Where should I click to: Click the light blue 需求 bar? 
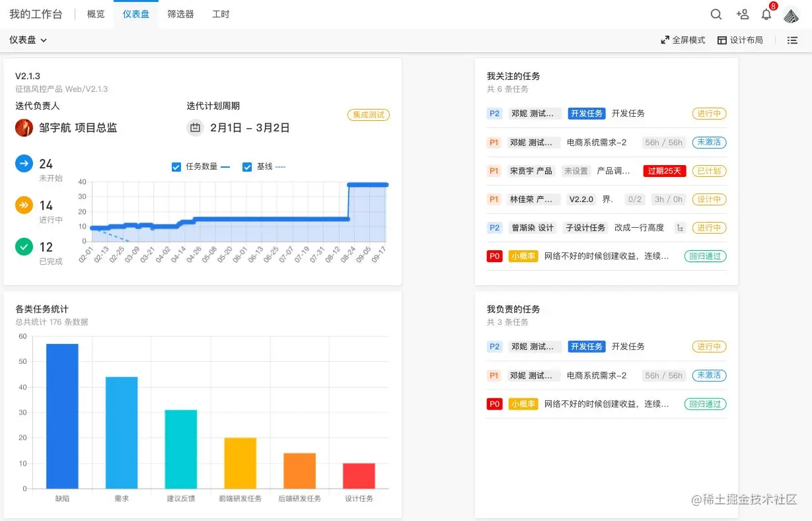(122, 433)
